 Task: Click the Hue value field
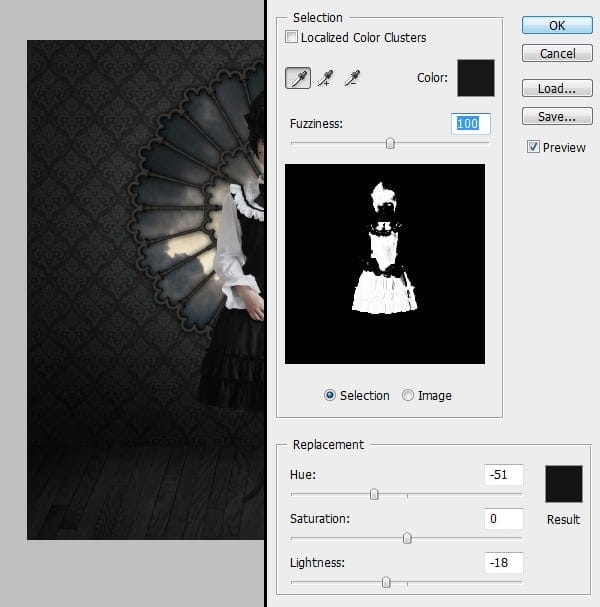503,475
